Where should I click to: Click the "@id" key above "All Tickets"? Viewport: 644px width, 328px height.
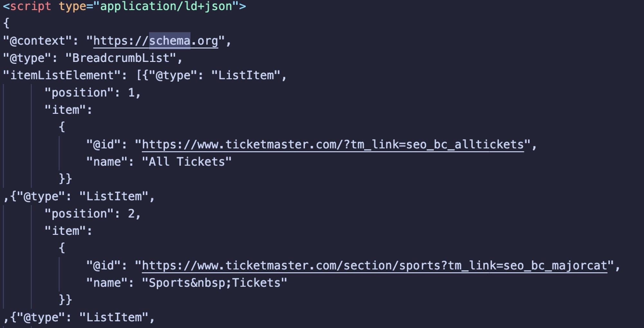tap(103, 145)
